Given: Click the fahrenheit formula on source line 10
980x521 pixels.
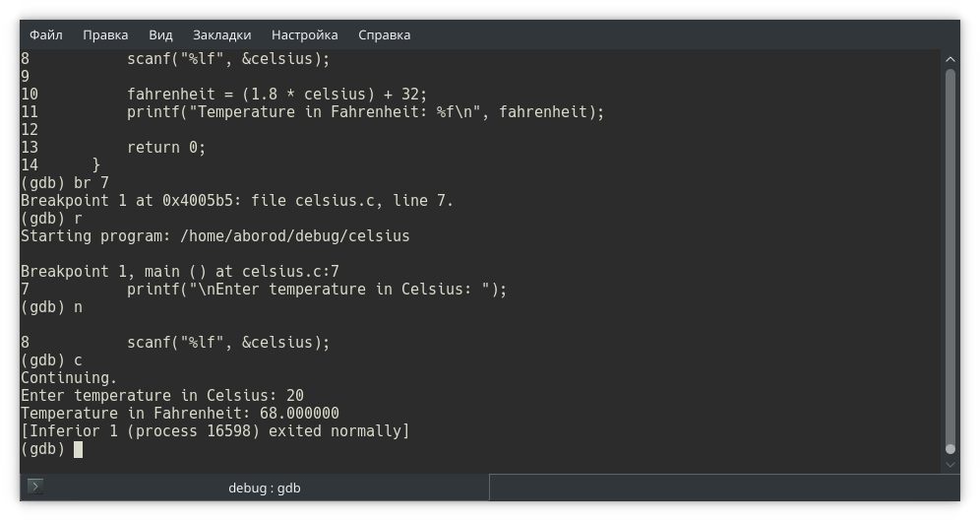Looking at the screenshot, I should tap(276, 95).
